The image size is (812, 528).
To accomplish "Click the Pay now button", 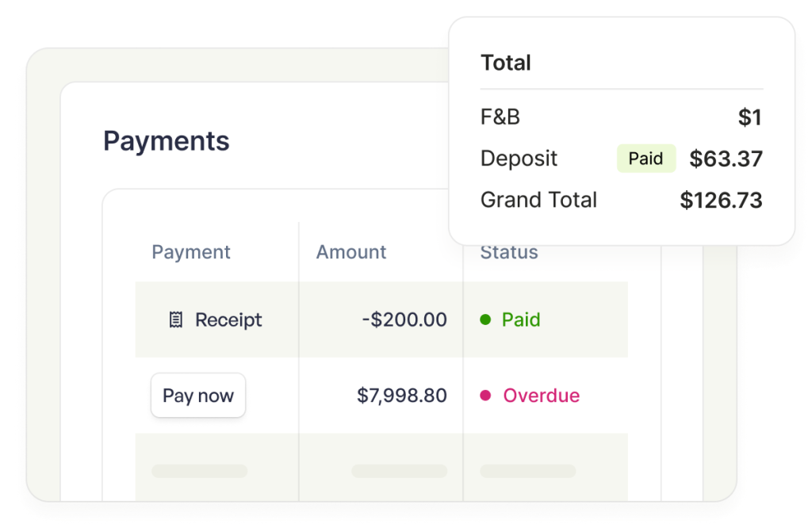I will coord(198,396).
